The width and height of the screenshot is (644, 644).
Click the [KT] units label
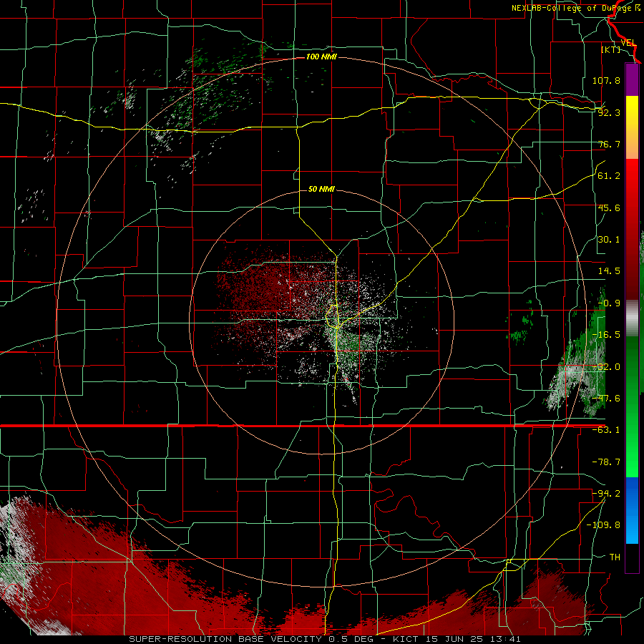(x=611, y=49)
